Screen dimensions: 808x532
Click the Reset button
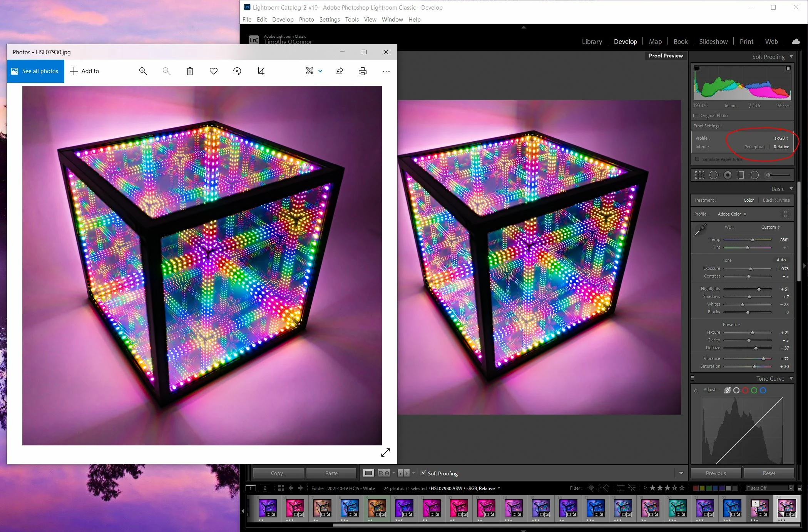769,473
